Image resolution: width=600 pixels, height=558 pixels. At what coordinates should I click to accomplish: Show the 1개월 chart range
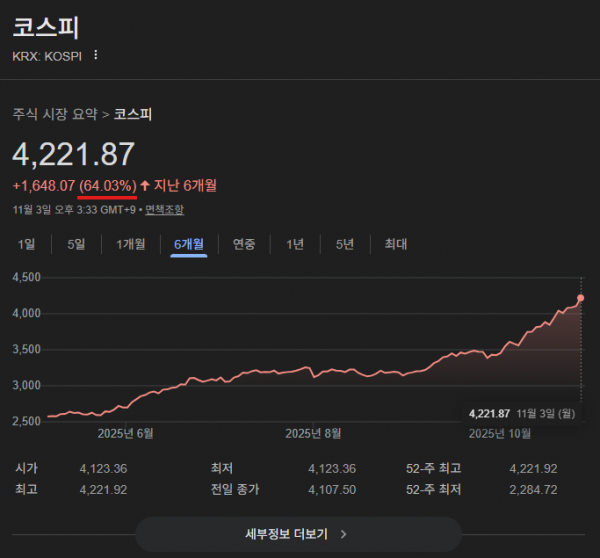131,244
